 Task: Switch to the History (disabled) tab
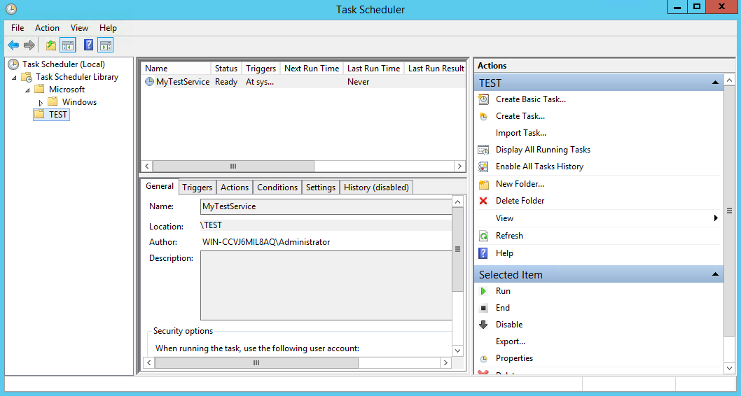click(376, 188)
